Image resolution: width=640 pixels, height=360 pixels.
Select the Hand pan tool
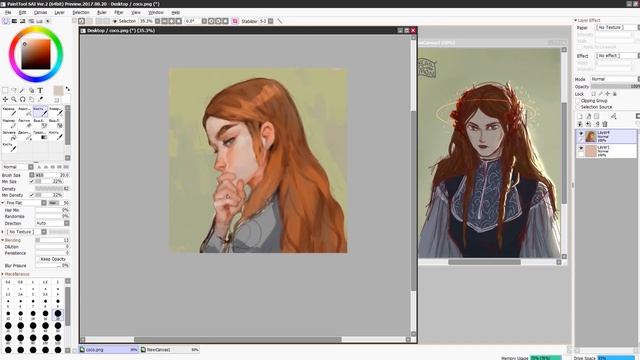(x=31, y=99)
